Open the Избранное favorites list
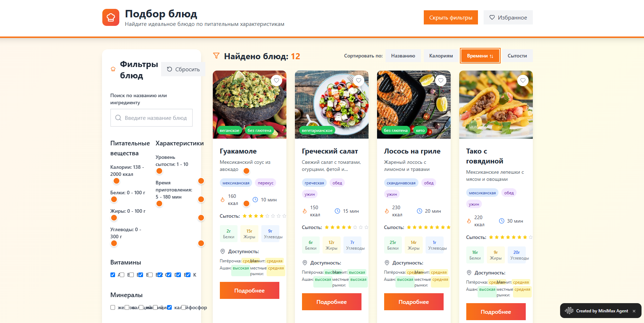The width and height of the screenshot is (644, 323). coord(508,17)
